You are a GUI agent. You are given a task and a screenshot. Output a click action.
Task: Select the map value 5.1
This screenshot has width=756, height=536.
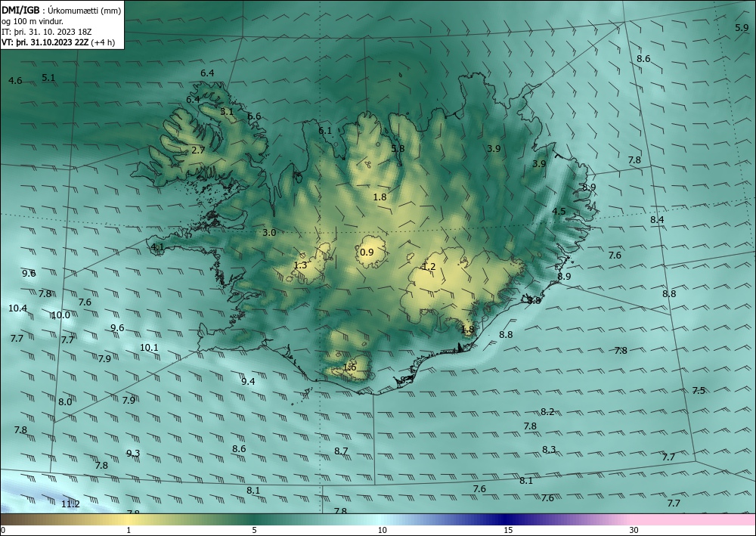[x=48, y=77]
